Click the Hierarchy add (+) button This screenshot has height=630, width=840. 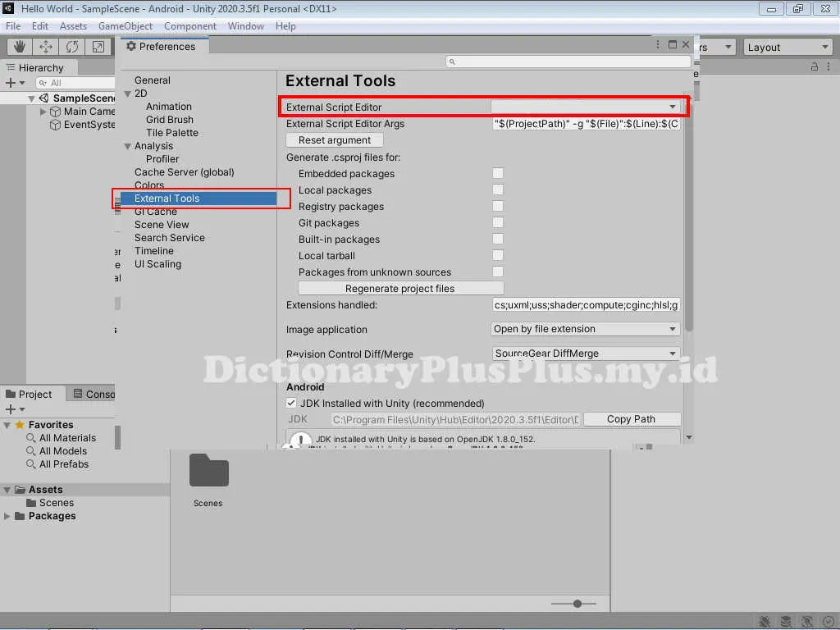[10, 83]
